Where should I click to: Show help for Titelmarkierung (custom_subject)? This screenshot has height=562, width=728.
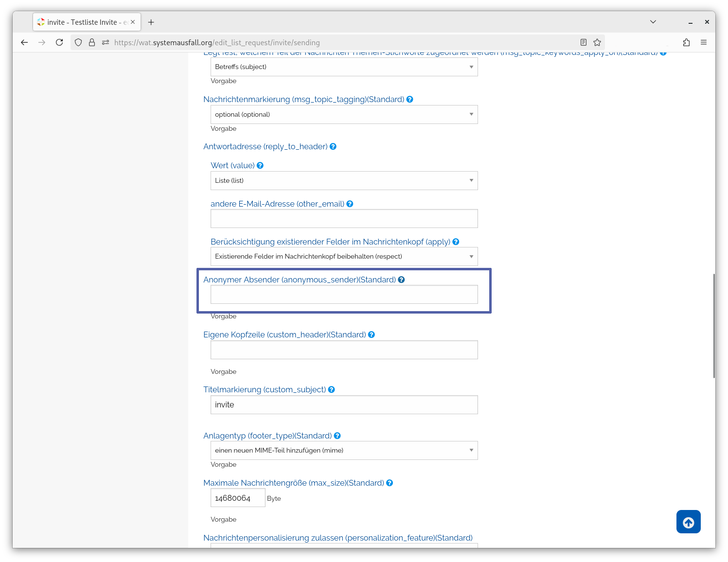point(332,389)
